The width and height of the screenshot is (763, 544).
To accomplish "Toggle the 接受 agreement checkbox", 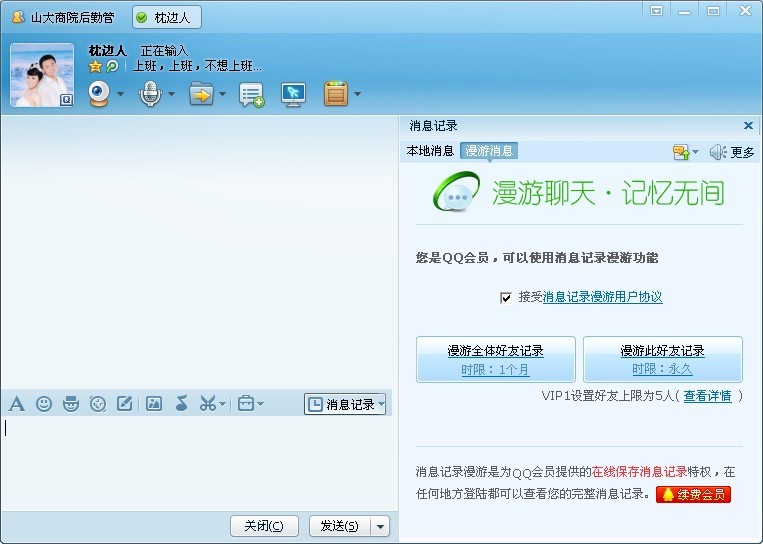I will (506, 297).
